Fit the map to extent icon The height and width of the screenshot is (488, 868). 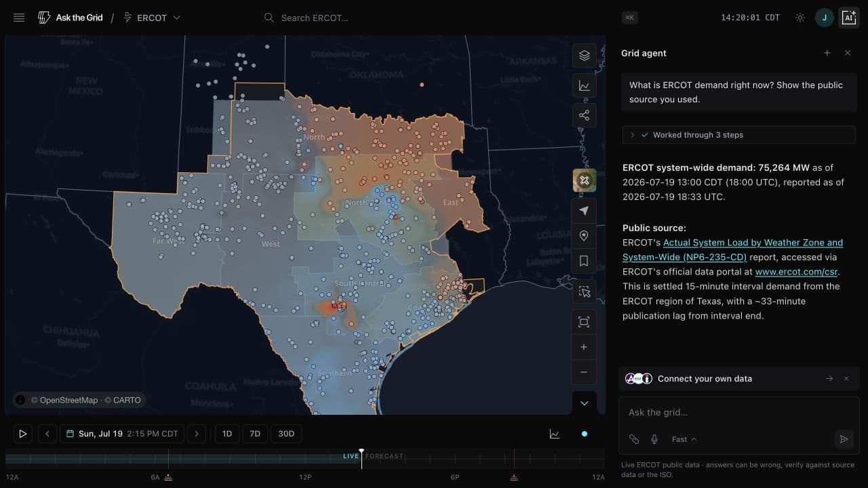[584, 322]
